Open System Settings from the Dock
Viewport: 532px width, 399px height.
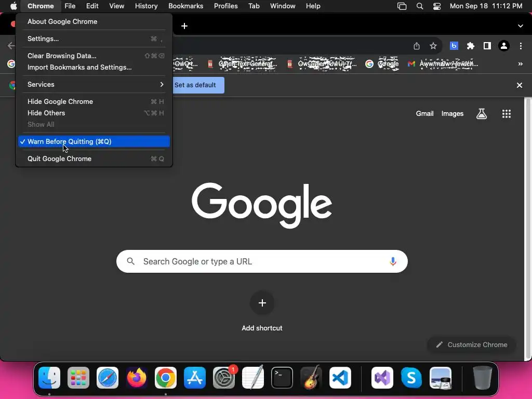[x=224, y=378]
